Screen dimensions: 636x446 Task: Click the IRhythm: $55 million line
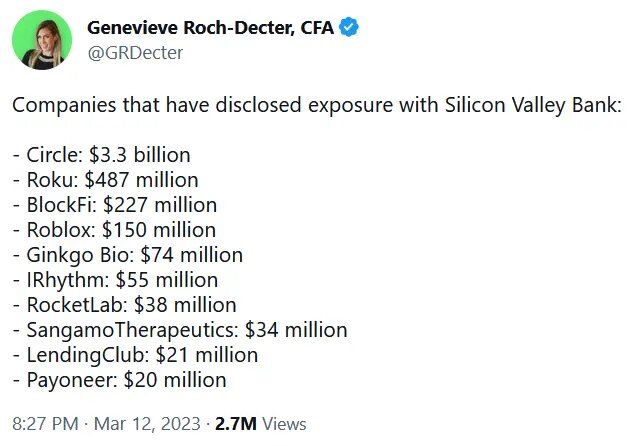(115, 280)
